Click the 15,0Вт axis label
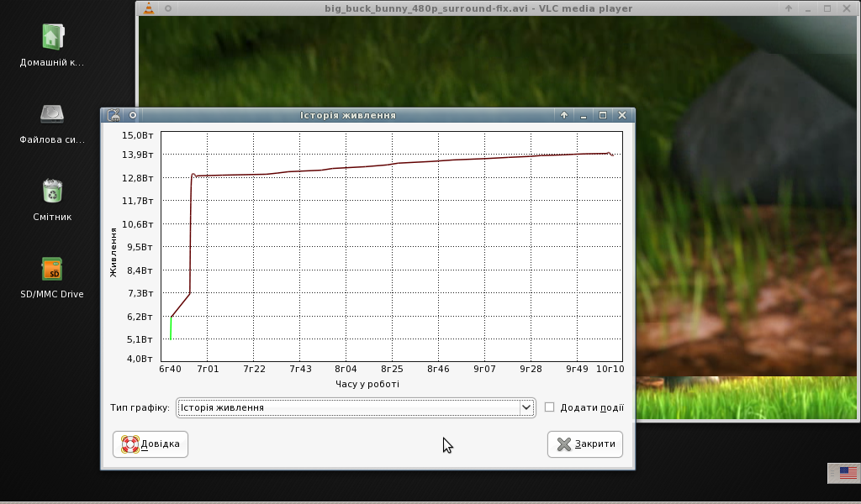The image size is (861, 504). coord(137,135)
